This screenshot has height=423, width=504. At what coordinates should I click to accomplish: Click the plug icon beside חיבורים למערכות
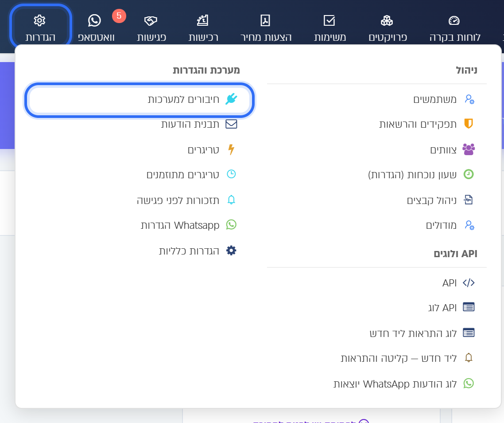(x=231, y=99)
